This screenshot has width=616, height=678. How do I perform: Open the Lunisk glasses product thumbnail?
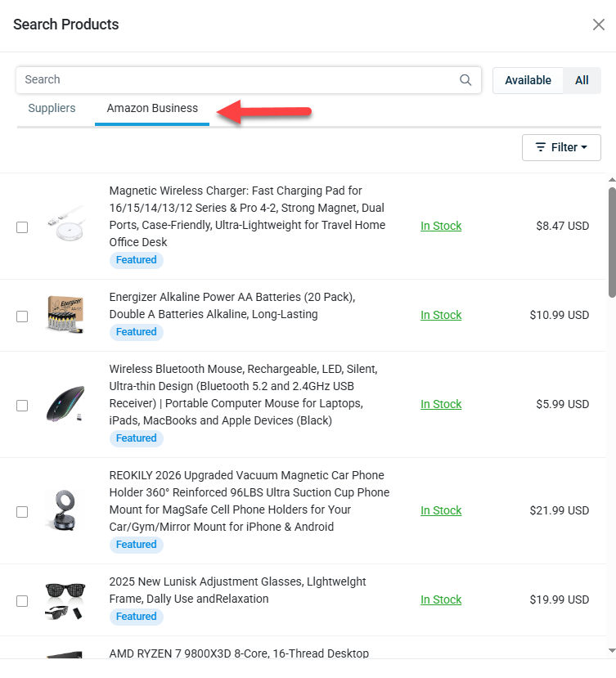[x=65, y=600]
